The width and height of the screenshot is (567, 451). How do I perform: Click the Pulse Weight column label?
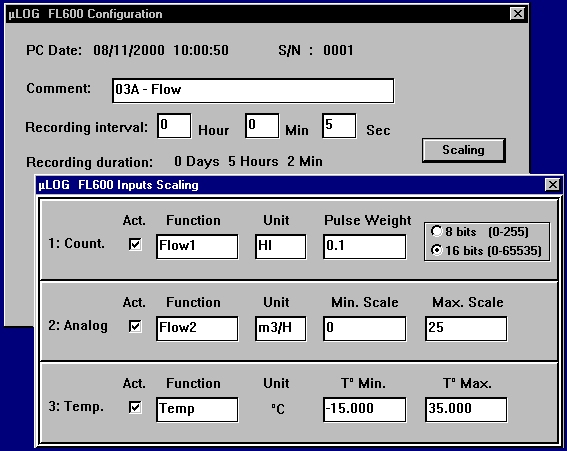[367, 221]
